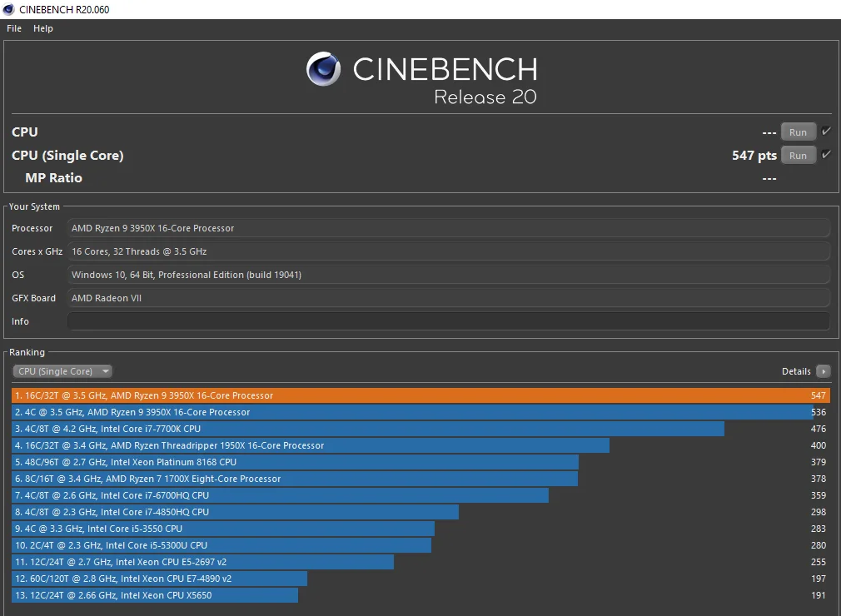The image size is (841, 616).
Task: Click the Details label in Ranking
Action: [x=796, y=371]
